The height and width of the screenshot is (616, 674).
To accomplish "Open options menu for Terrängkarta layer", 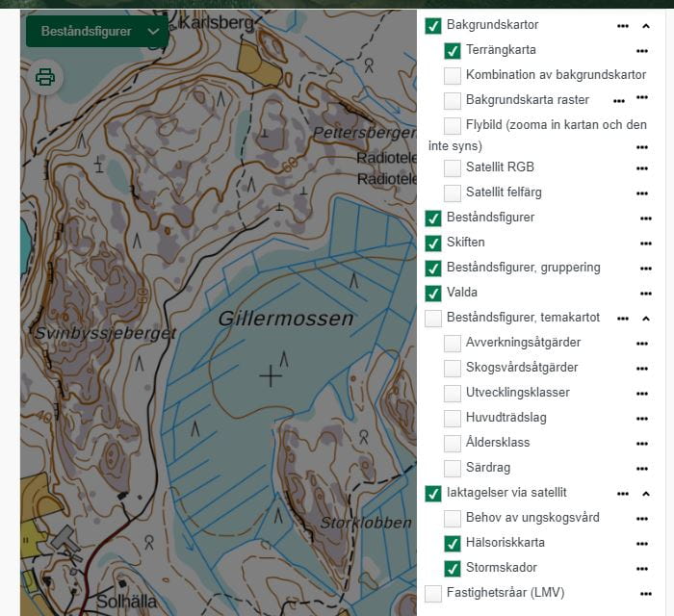I will (642, 50).
